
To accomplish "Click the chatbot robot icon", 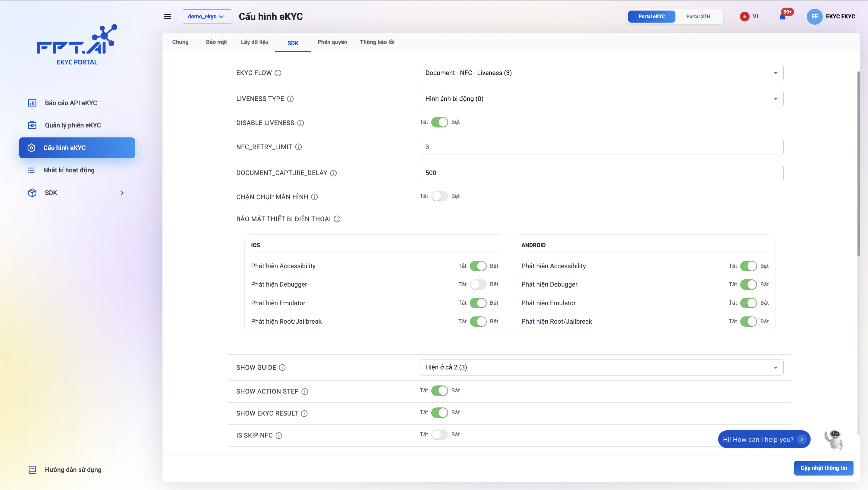I will 834,439.
